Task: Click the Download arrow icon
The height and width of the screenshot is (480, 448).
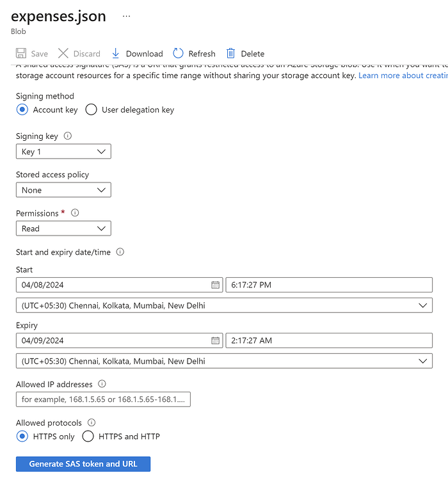Action: point(115,53)
